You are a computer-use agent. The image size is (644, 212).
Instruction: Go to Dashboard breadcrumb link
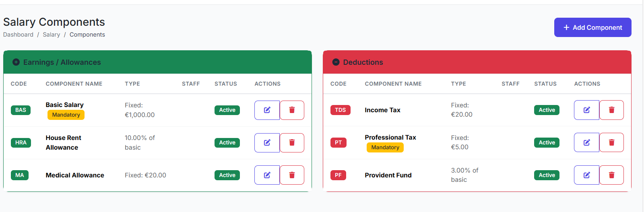[18, 35]
